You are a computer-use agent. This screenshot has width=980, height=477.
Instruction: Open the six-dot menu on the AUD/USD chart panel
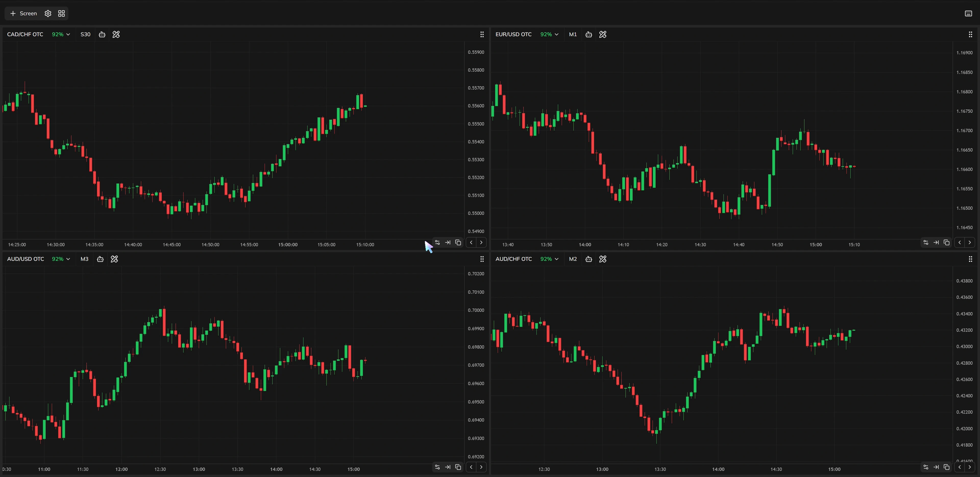coord(482,259)
